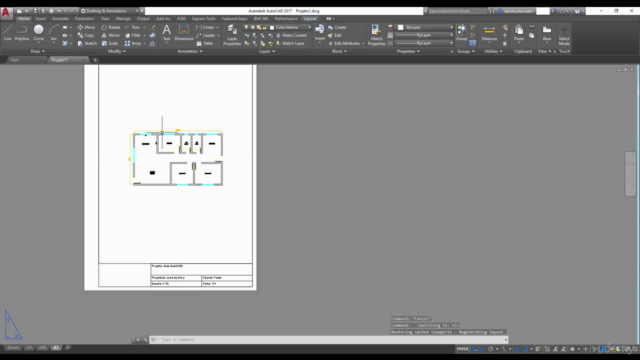640x360 pixels.
Task: Click the Fillet tool
Action: 133,36
